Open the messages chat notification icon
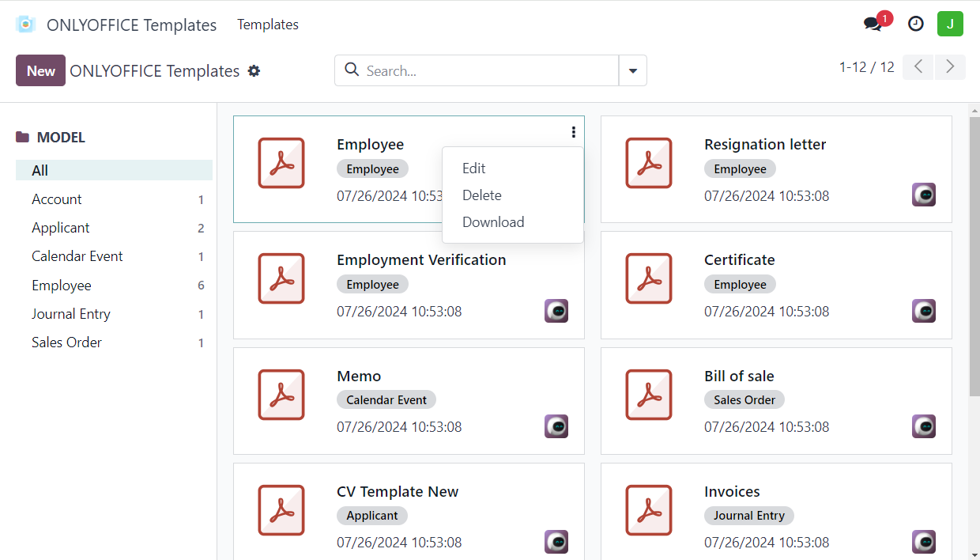The width and height of the screenshot is (980, 560). (x=873, y=24)
